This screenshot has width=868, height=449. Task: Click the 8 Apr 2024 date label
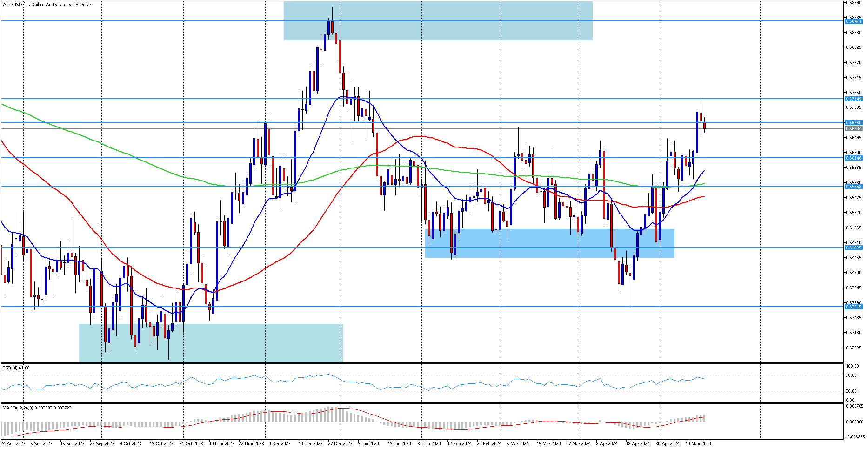[607, 443]
